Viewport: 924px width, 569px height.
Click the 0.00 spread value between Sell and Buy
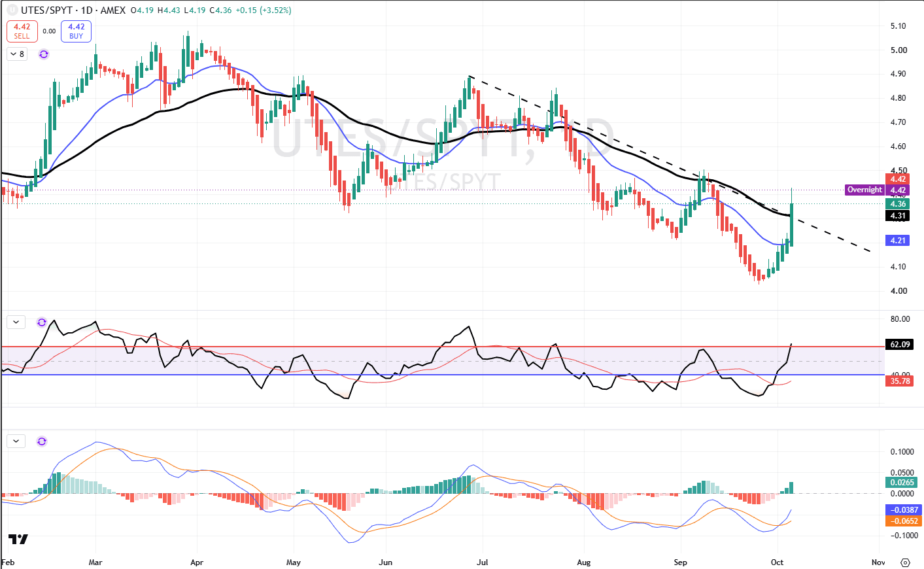click(49, 31)
